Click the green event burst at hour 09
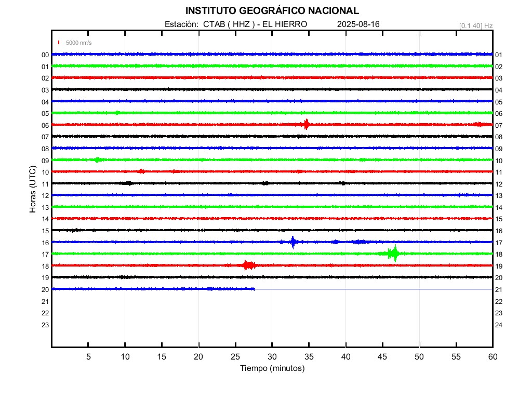The image size is (532, 399). point(97,160)
